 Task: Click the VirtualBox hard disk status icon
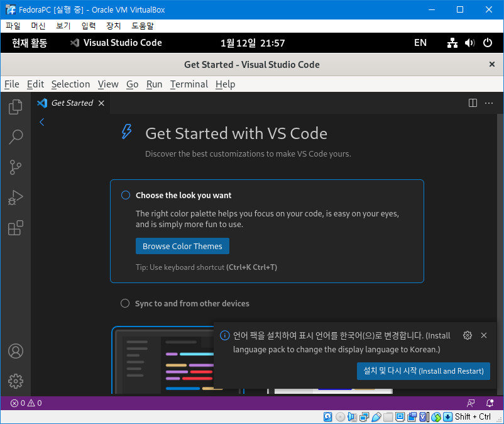tap(327, 417)
